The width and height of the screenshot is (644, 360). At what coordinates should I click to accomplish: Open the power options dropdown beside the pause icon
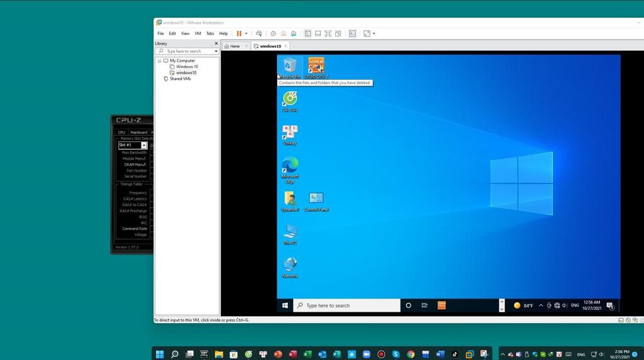(x=247, y=34)
